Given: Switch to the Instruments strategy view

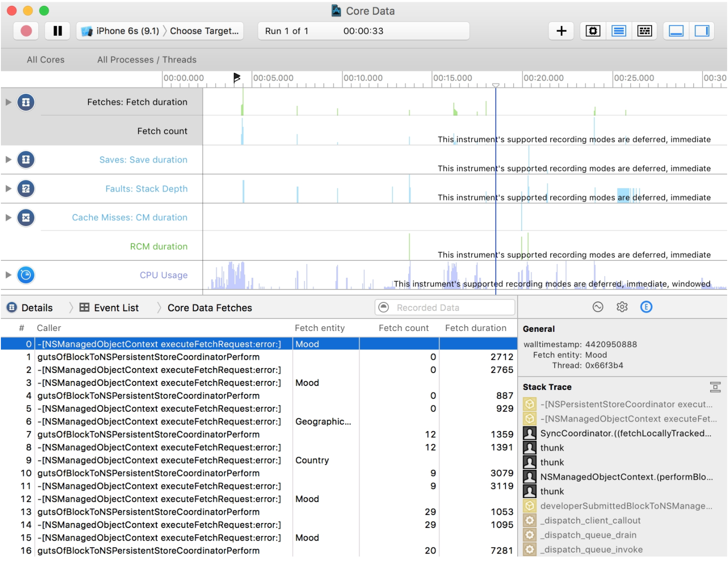Looking at the screenshot, I should pos(619,31).
